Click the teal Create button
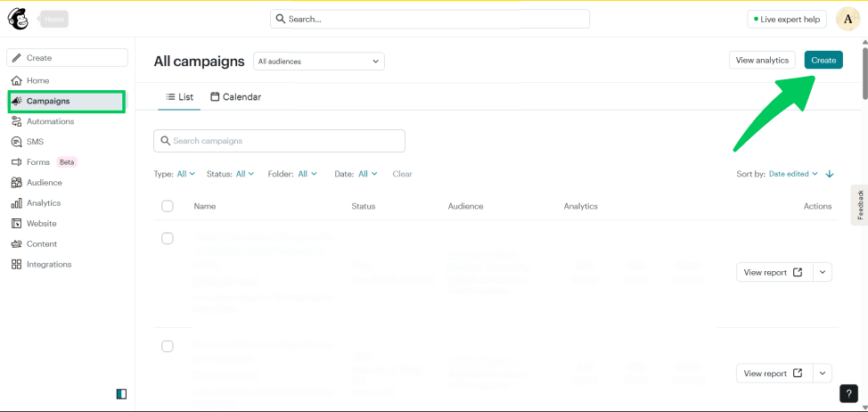Viewport: 868px width, 412px height. coord(823,61)
